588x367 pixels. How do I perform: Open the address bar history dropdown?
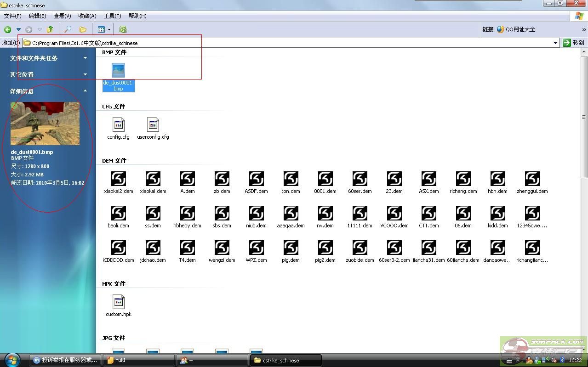tap(555, 43)
